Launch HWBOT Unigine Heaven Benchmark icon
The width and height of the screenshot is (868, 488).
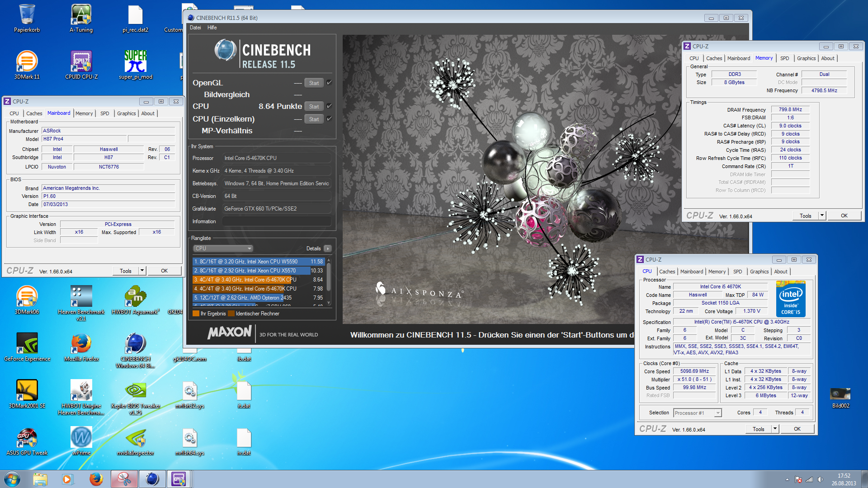click(81, 397)
